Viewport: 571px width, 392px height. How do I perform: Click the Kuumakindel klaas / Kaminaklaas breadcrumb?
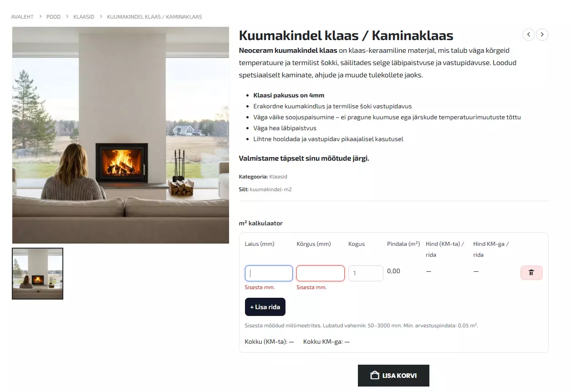[x=154, y=17]
